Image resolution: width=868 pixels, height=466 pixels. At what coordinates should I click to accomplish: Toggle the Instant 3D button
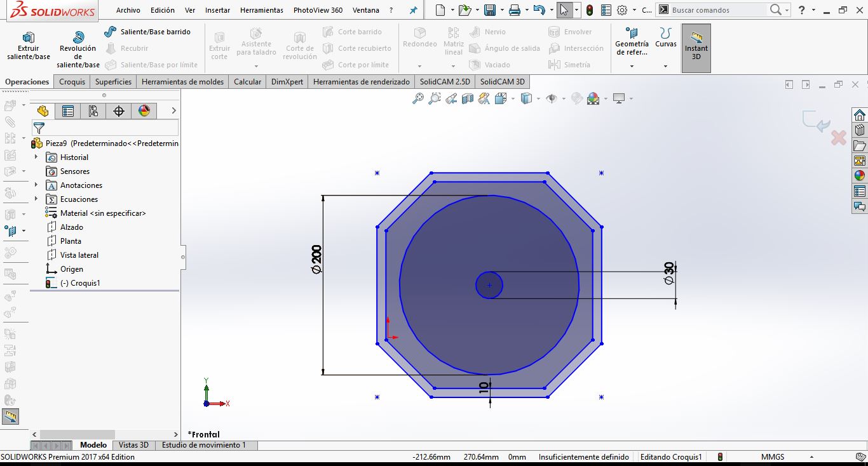coord(696,47)
